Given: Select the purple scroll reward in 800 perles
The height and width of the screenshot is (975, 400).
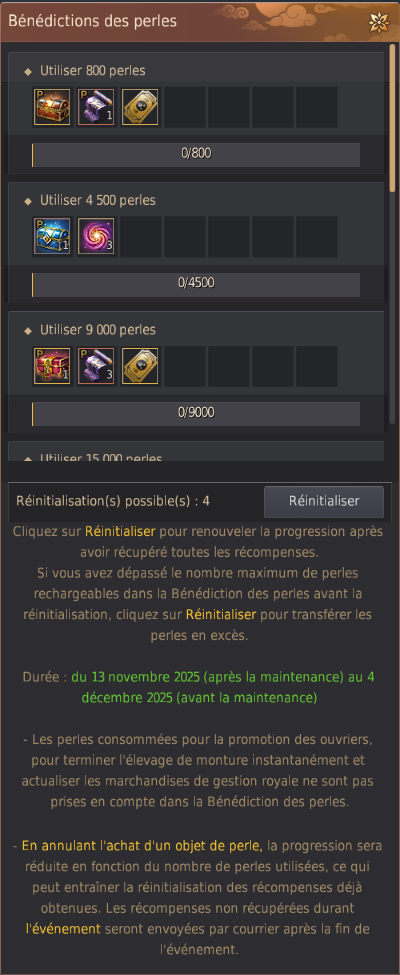Looking at the screenshot, I should click(96, 108).
